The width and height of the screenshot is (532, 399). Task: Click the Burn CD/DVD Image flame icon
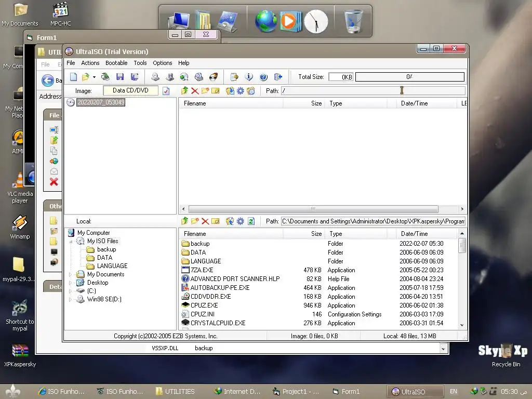click(214, 77)
